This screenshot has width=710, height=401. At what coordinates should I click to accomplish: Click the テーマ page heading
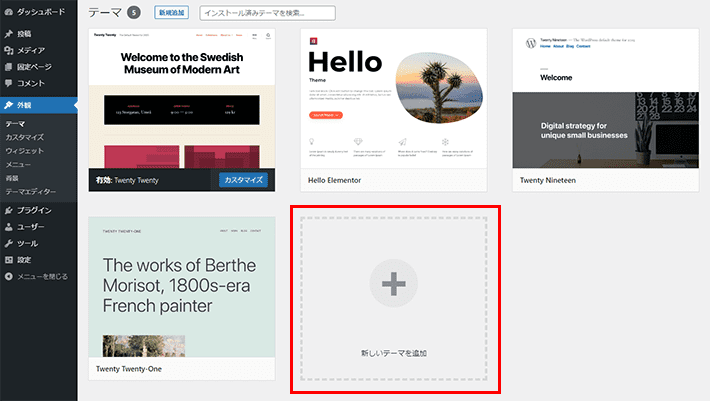[x=105, y=13]
